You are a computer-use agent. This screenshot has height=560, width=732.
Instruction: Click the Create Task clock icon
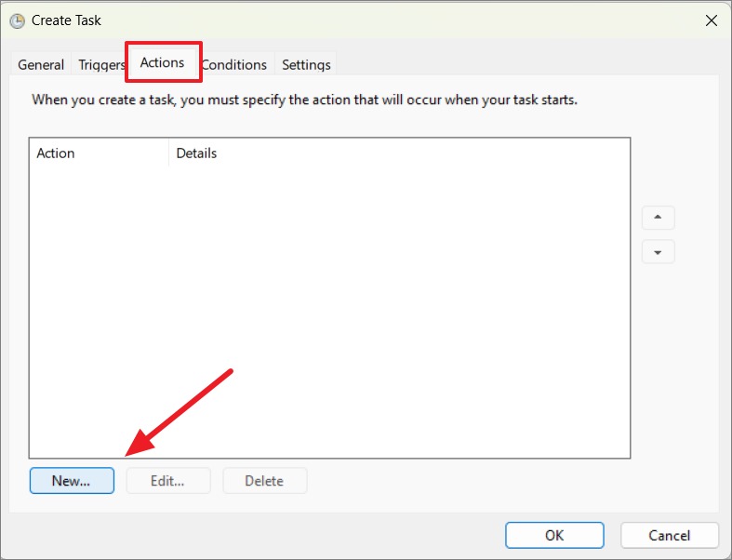(x=18, y=21)
